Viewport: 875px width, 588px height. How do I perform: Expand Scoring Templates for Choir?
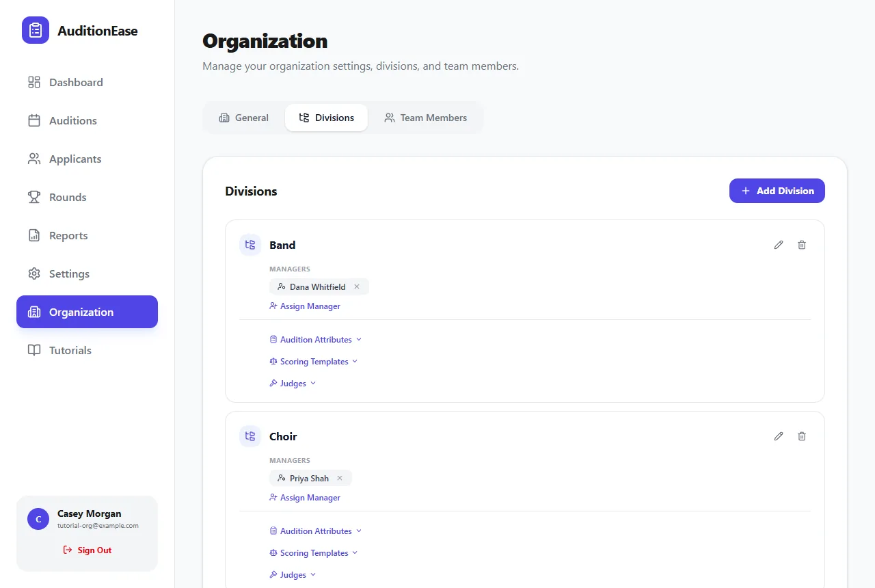click(314, 553)
